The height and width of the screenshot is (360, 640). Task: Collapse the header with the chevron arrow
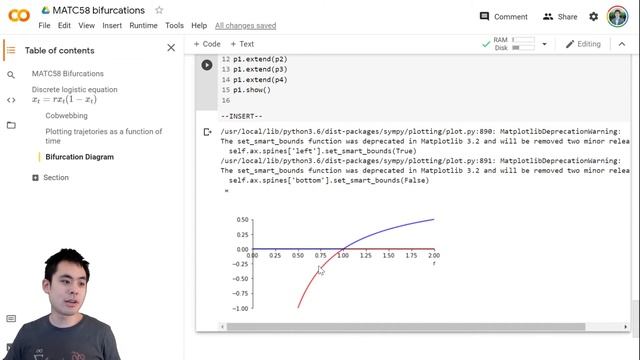coord(622,44)
